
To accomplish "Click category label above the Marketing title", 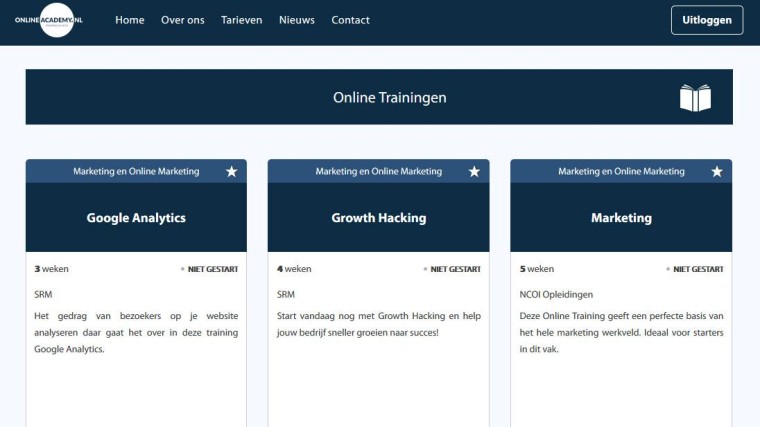I will pyautogui.click(x=621, y=172).
